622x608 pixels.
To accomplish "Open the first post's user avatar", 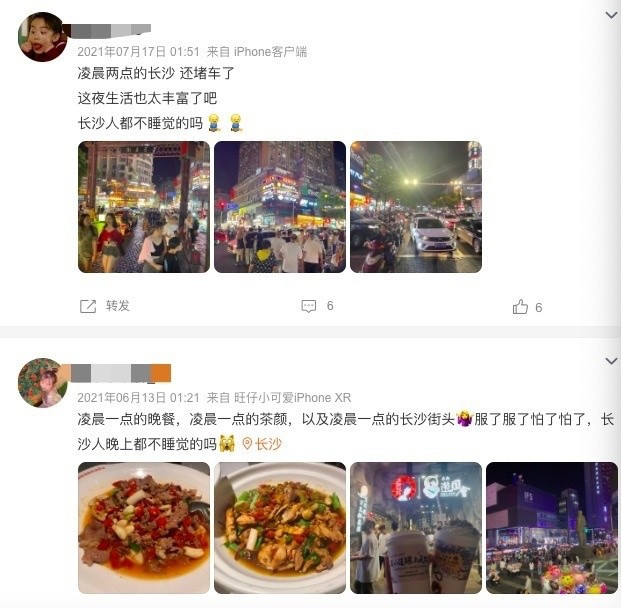I will pos(43,37).
